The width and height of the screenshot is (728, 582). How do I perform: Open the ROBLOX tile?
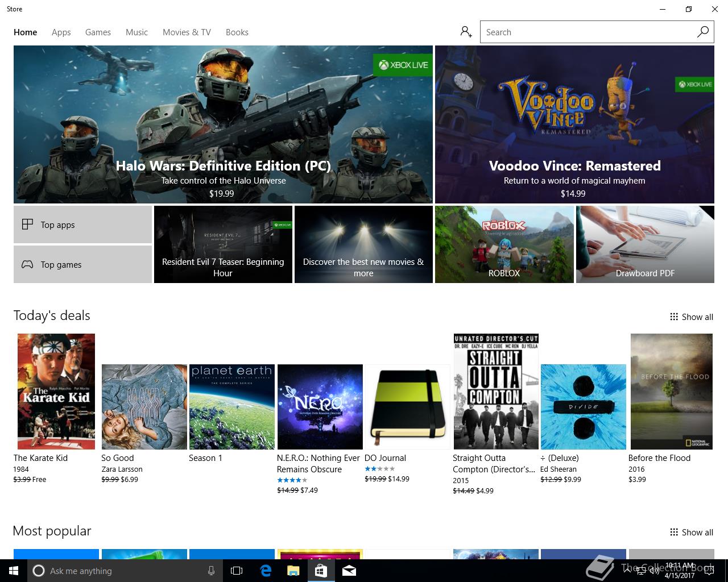(x=504, y=244)
